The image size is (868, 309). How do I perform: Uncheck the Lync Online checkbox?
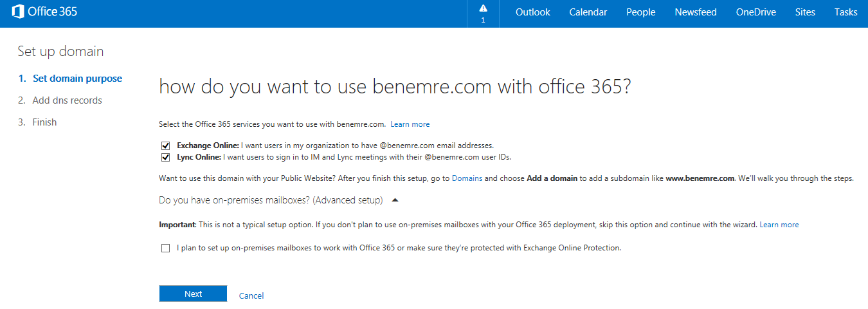166,157
